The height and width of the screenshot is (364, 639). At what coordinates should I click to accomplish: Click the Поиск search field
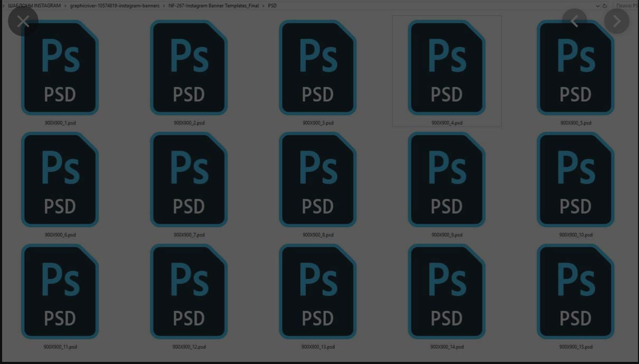coord(627,5)
